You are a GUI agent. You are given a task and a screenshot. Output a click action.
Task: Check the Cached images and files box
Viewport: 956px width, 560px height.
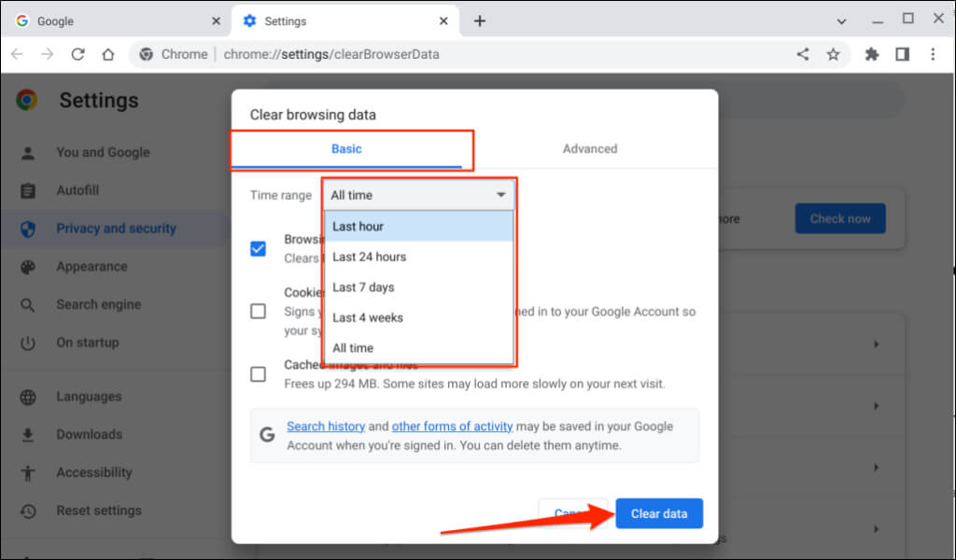[x=258, y=373]
